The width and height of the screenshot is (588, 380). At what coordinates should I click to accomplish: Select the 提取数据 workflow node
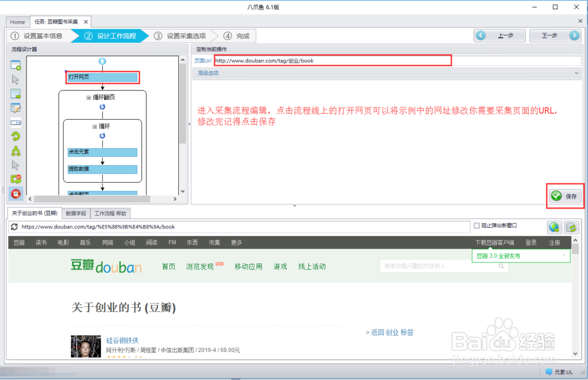pyautogui.click(x=102, y=169)
